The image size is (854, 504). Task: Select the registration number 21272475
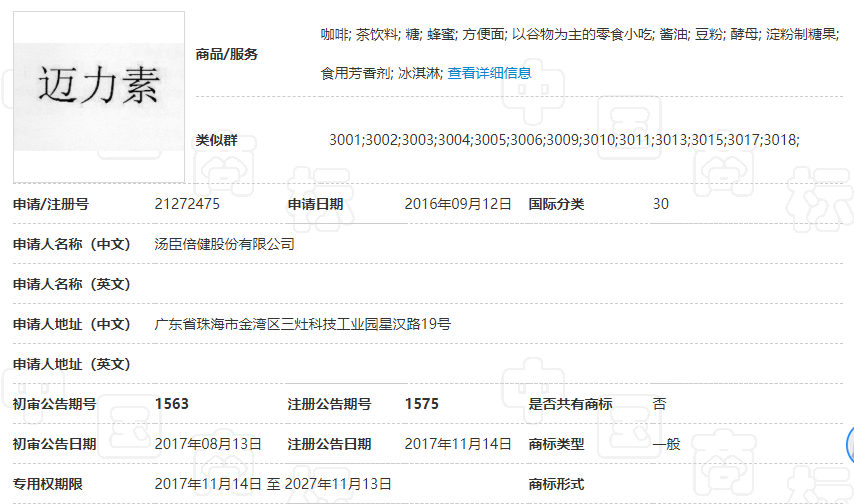[187, 204]
